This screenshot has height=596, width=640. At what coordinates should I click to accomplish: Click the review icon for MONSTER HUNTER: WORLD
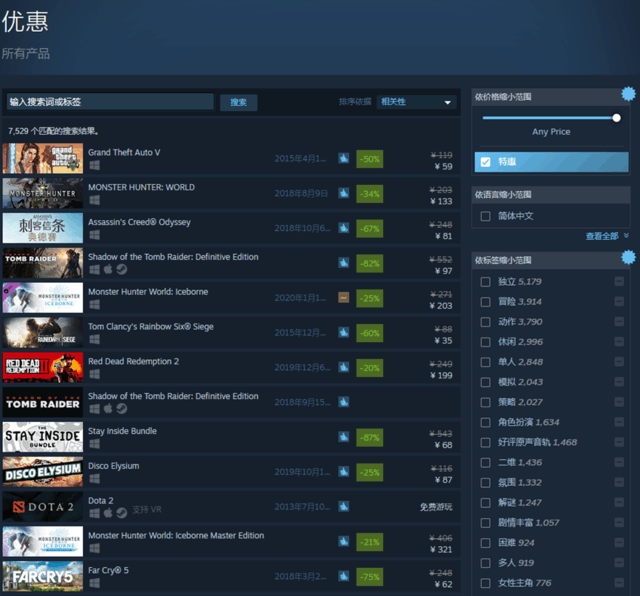[x=344, y=193]
